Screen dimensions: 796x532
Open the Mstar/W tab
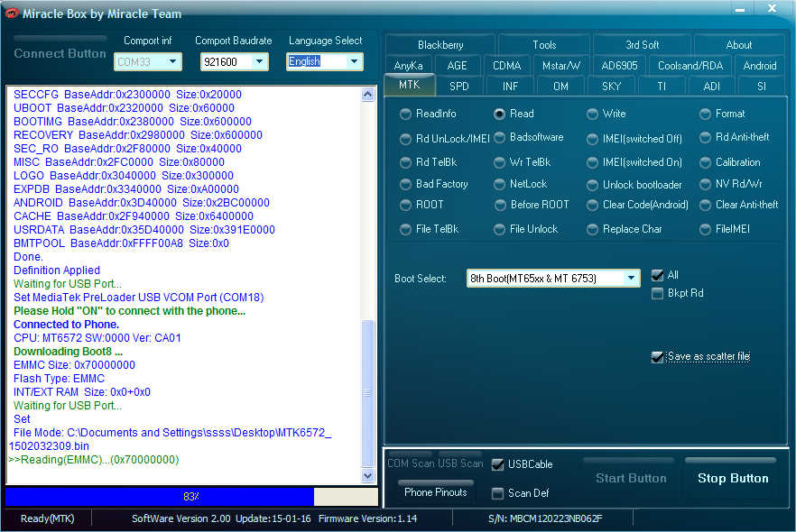click(x=561, y=66)
